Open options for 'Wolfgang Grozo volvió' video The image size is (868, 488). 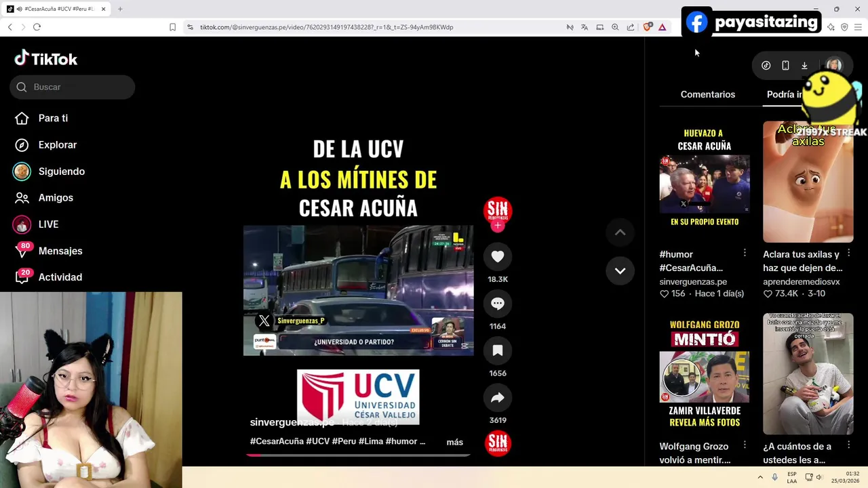(745, 445)
